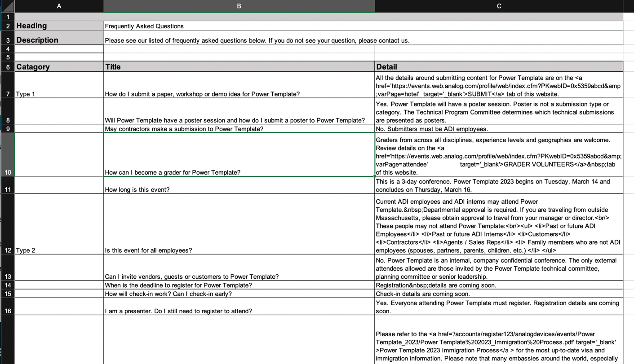Click the 'Title' header cell
The width and height of the screenshot is (634, 364).
point(239,66)
